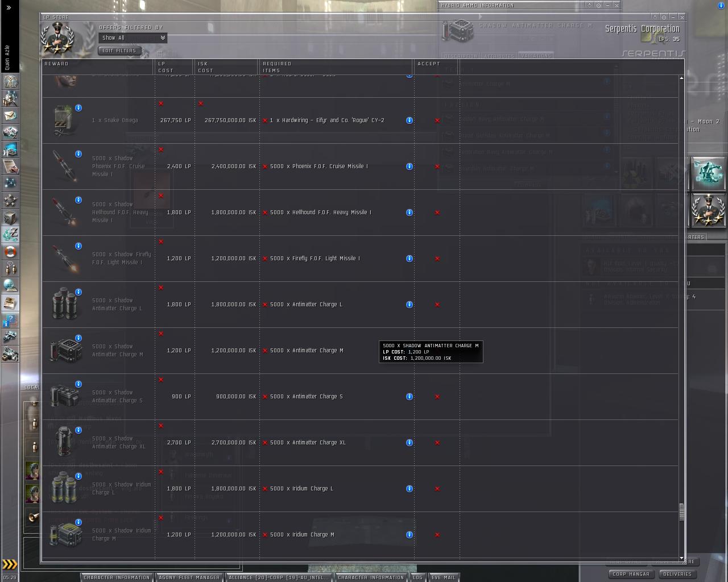Accept the Shadow Iridium Charge M offer

pyautogui.click(x=437, y=535)
